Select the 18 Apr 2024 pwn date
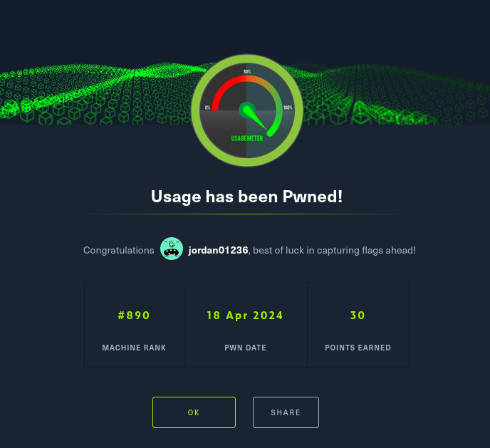490x448 pixels. tap(245, 316)
